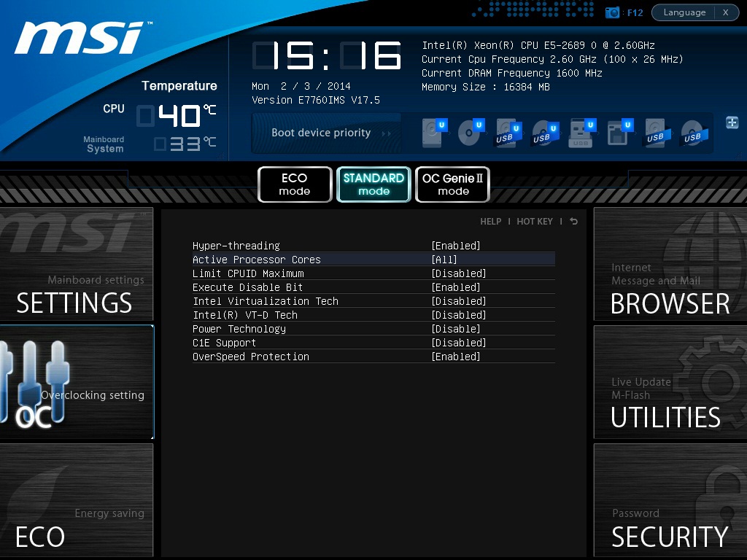Select the UEFI CD/DVD boot device icon

click(471, 133)
